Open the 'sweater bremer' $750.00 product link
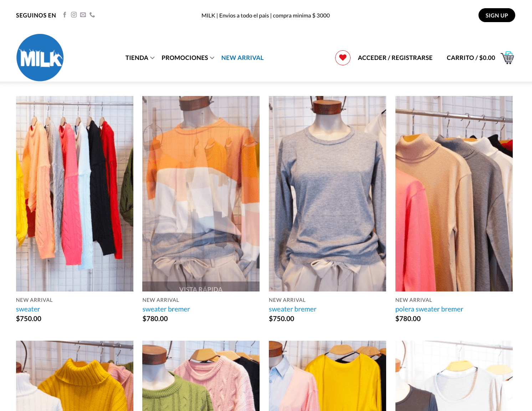Viewport: 532px width, 411px height. pos(293,309)
